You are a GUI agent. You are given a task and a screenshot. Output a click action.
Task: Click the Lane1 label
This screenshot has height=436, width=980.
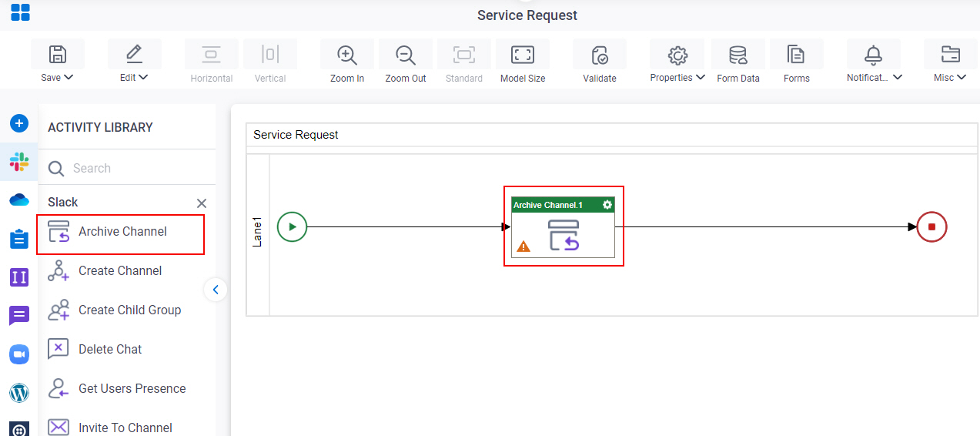pyautogui.click(x=258, y=232)
